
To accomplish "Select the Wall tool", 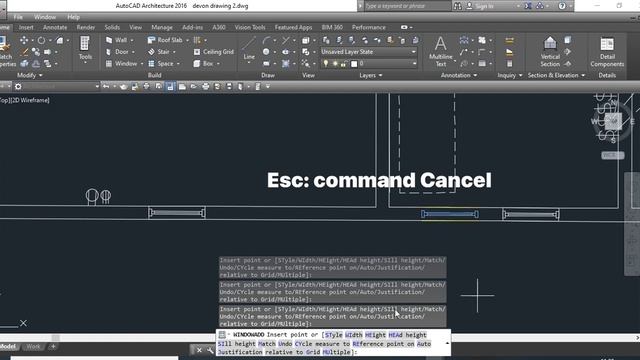I will [x=117, y=40].
